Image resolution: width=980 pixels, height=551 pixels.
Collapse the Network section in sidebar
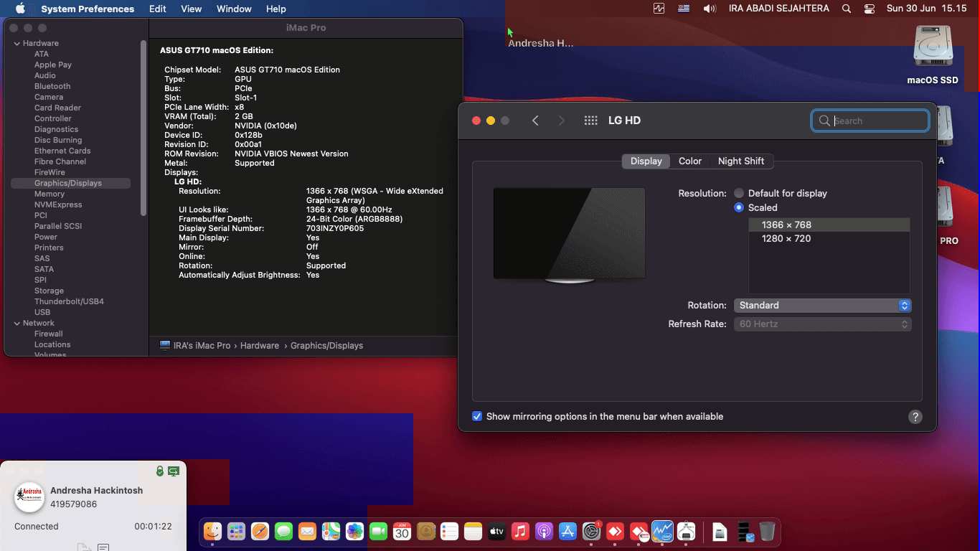pyautogui.click(x=17, y=323)
